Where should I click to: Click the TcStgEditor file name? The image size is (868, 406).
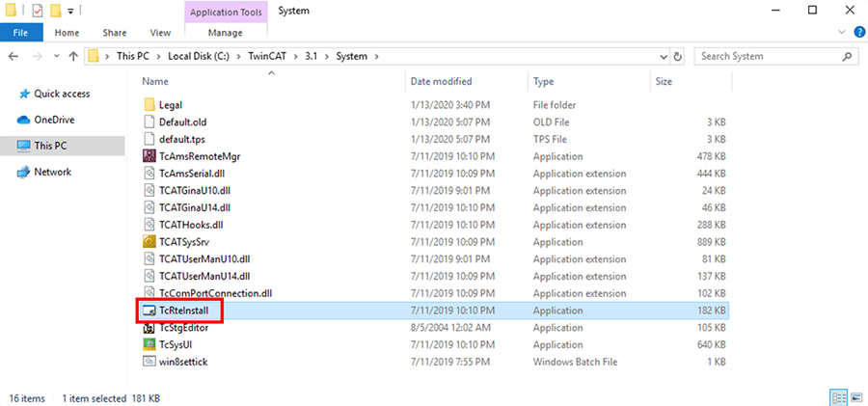coord(184,328)
